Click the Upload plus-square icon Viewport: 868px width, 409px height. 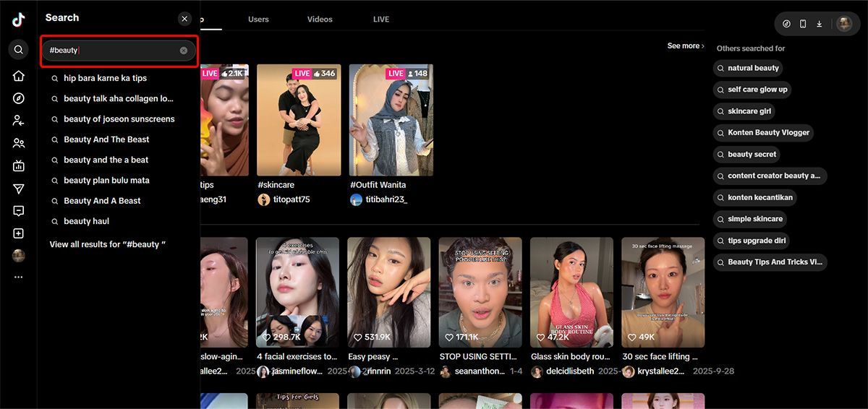pos(19,233)
